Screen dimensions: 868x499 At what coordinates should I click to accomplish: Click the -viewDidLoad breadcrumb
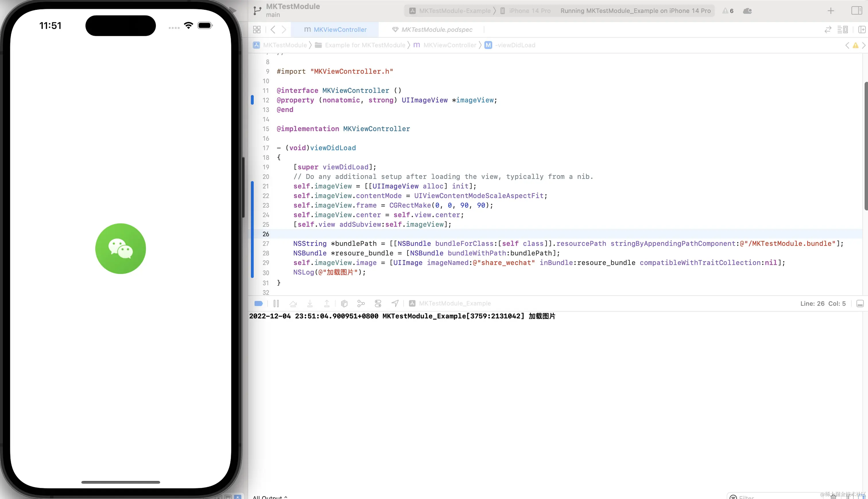pos(510,45)
